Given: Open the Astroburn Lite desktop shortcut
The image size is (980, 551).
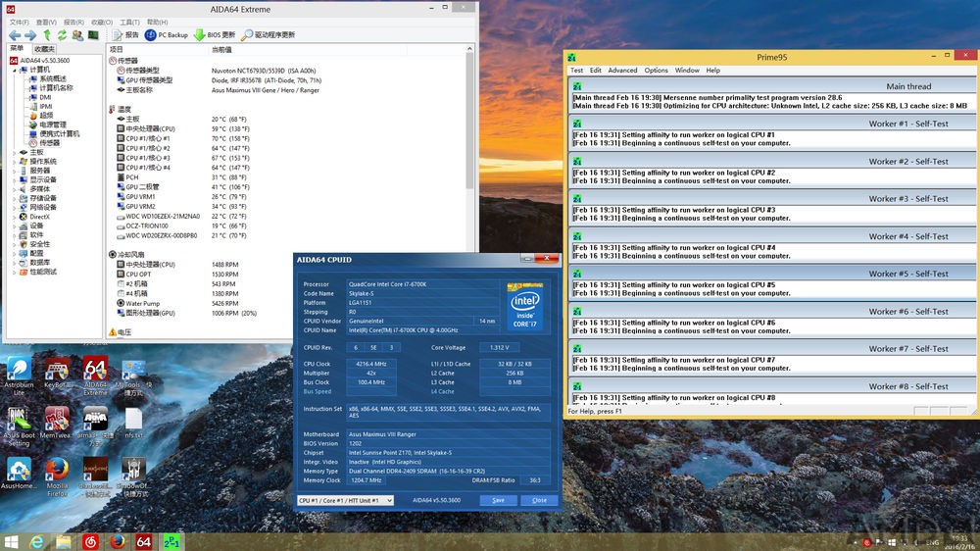Looking at the screenshot, I should pyautogui.click(x=19, y=376).
